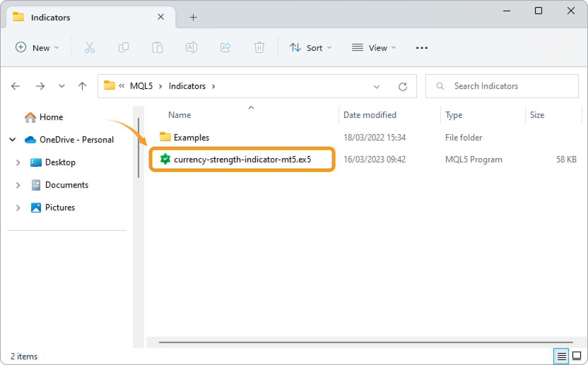Go back with the left arrow

coord(16,86)
